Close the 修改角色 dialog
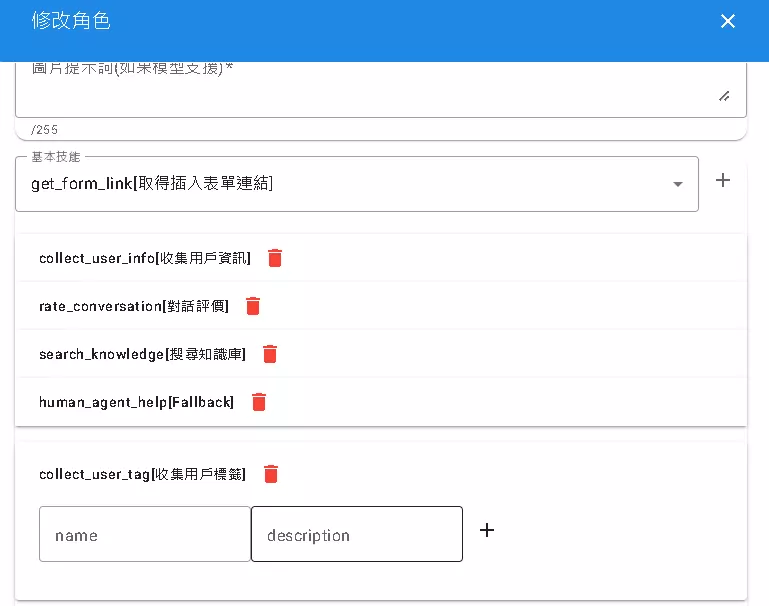 point(728,21)
